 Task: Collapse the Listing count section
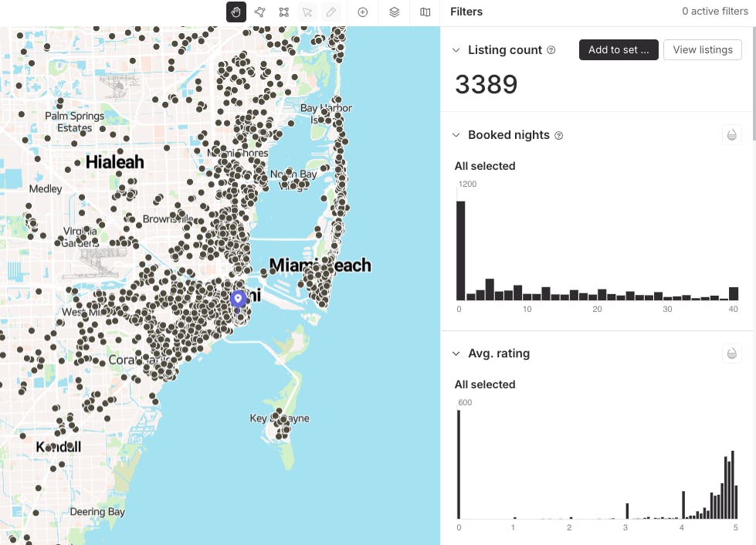pos(456,50)
